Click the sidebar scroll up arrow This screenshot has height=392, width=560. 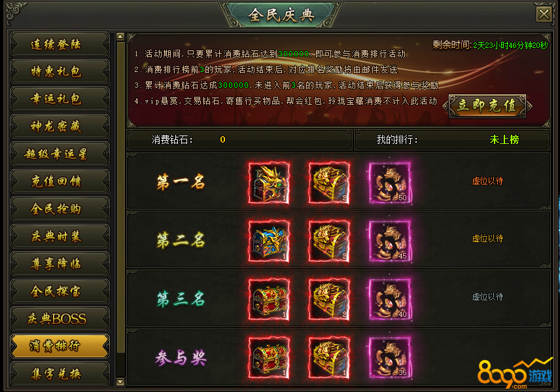coord(120,37)
